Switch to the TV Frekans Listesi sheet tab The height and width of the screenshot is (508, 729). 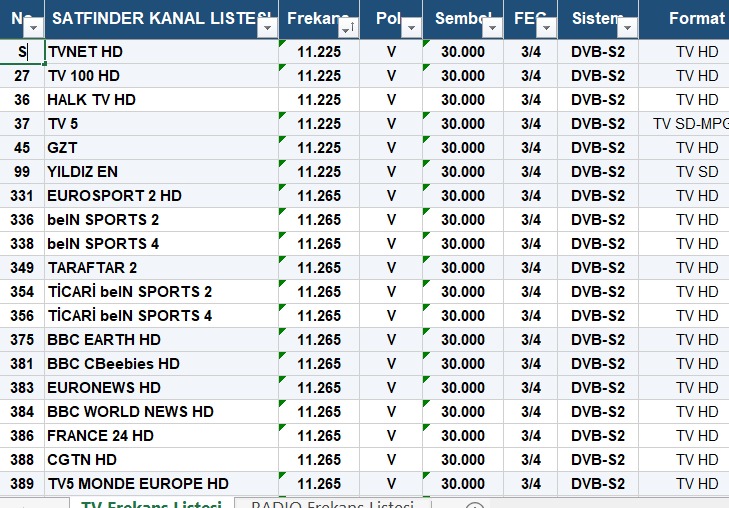[151, 504]
